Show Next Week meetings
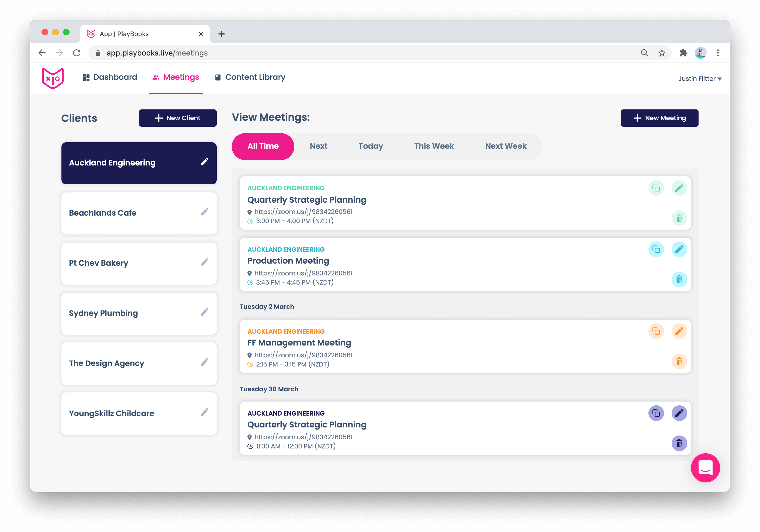 point(505,146)
